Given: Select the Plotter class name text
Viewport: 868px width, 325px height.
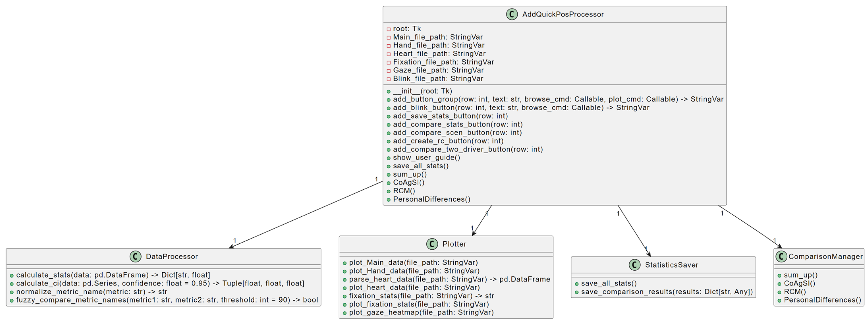Looking at the screenshot, I should 454,244.
